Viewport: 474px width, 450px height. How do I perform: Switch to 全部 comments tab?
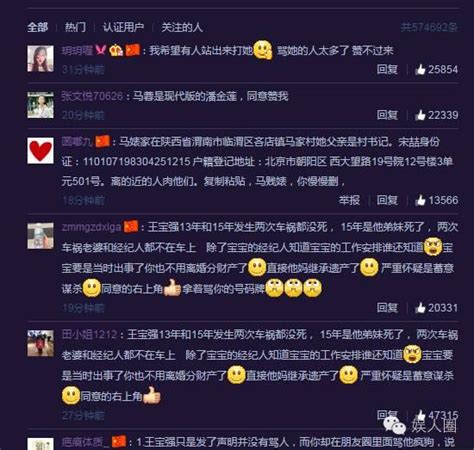(x=38, y=27)
